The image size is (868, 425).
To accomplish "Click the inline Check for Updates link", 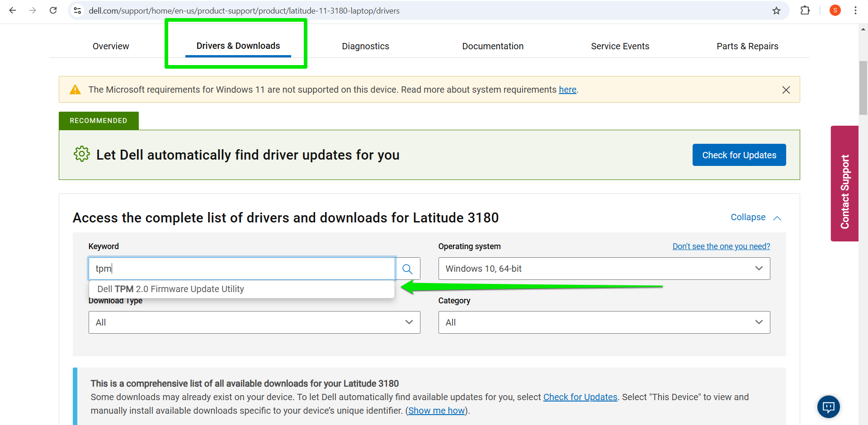I will 580,397.
